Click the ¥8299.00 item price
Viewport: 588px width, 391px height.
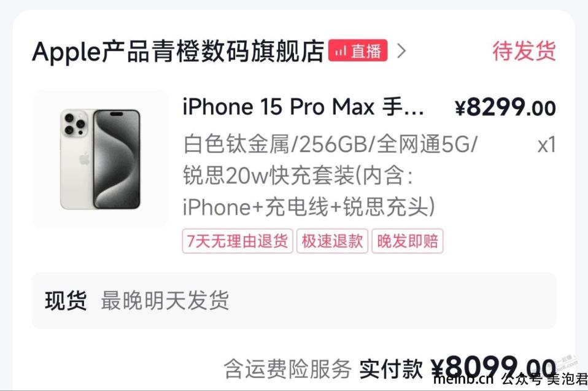pos(505,107)
